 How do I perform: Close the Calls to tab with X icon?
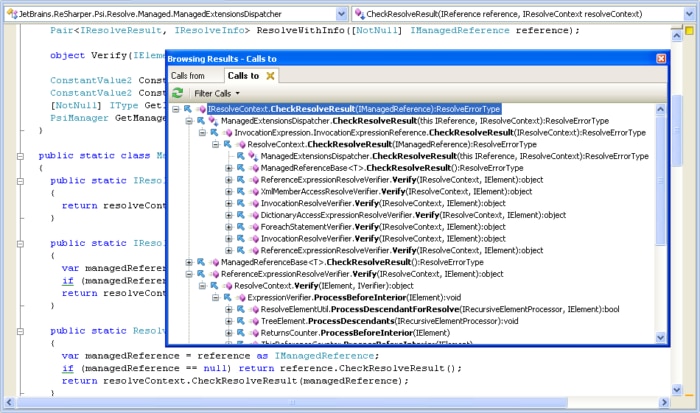click(x=270, y=76)
